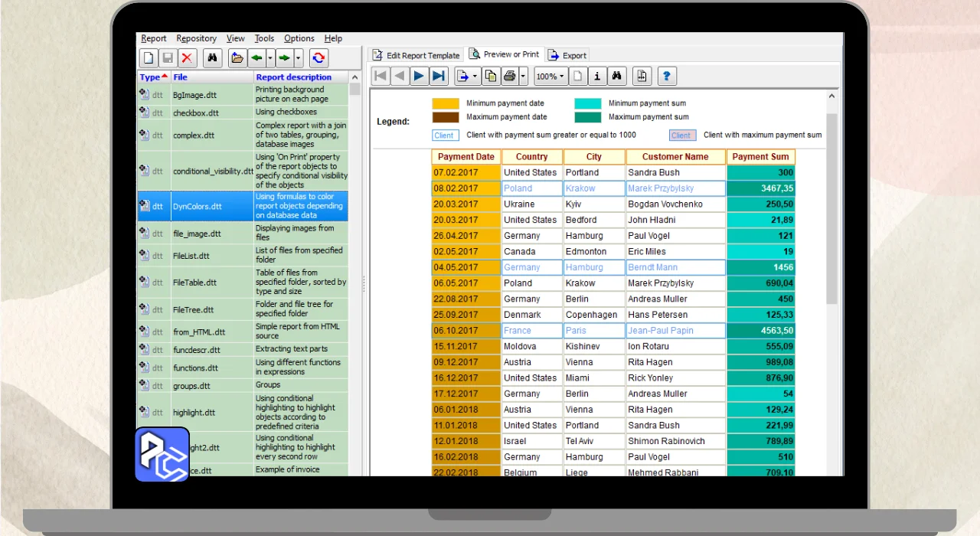Click the open folder icon

click(x=237, y=58)
